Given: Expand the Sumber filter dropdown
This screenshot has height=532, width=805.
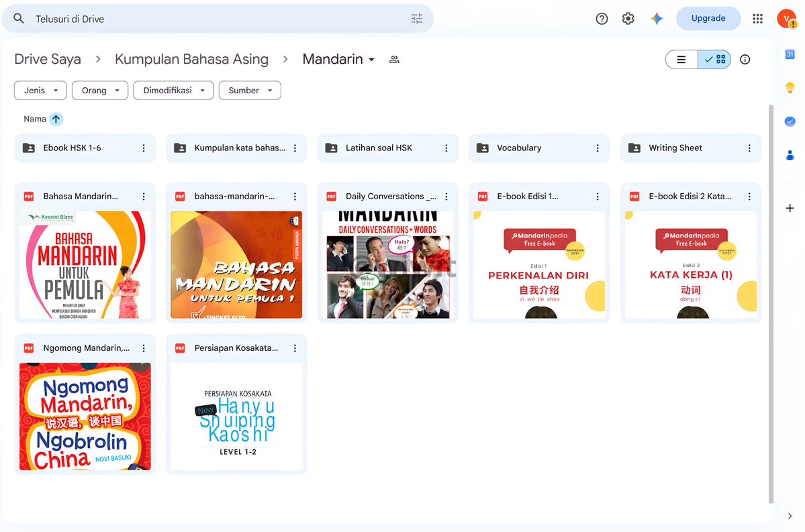Looking at the screenshot, I should click(250, 91).
